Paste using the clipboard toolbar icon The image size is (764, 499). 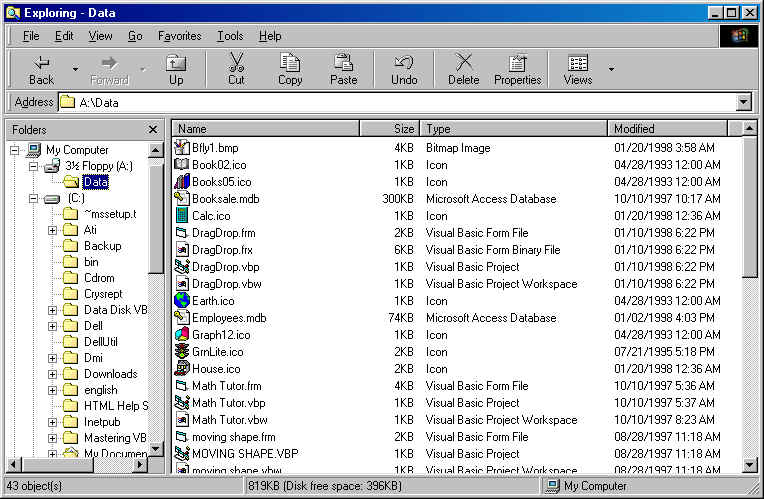click(344, 70)
